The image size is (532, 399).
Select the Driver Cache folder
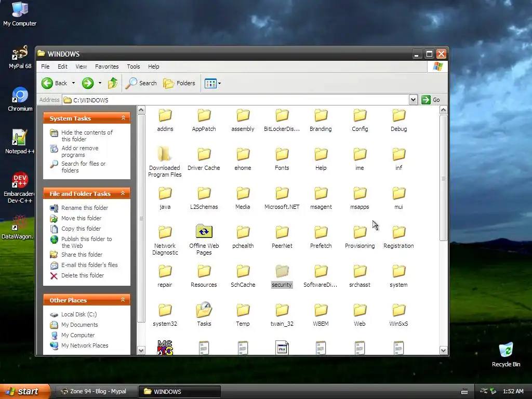point(204,159)
